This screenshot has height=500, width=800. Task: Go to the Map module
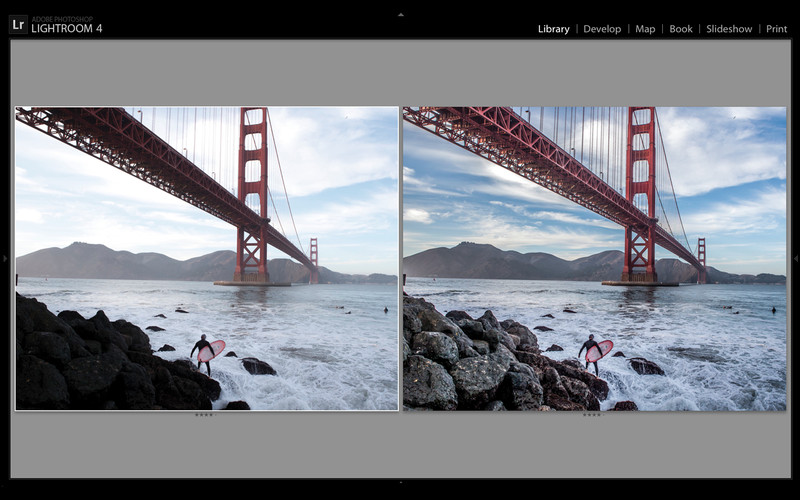(645, 29)
